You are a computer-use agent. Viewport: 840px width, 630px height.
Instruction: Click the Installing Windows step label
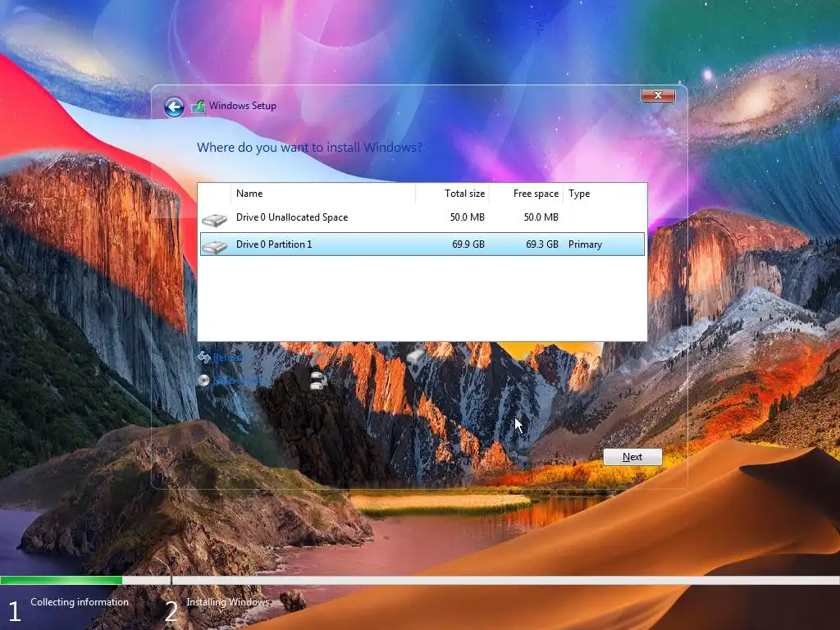[x=228, y=602]
